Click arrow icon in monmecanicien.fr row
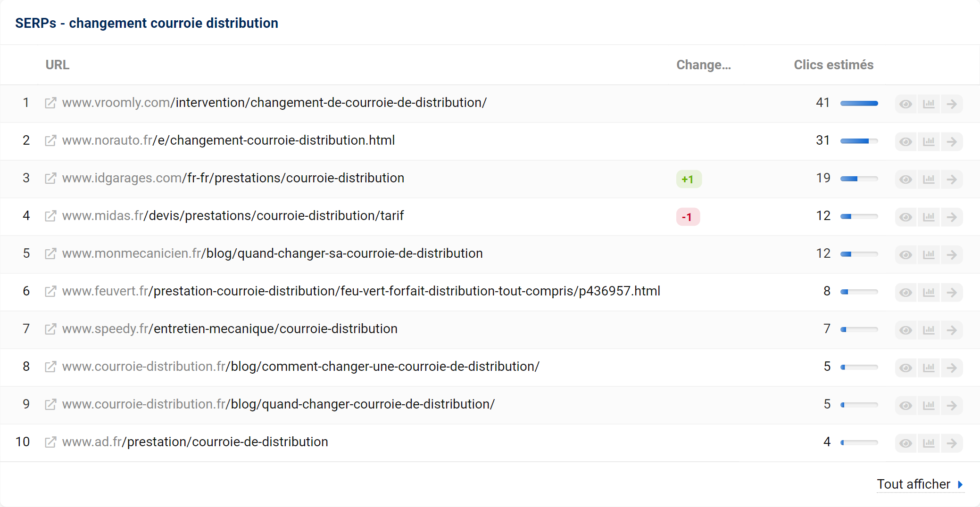 952,254
